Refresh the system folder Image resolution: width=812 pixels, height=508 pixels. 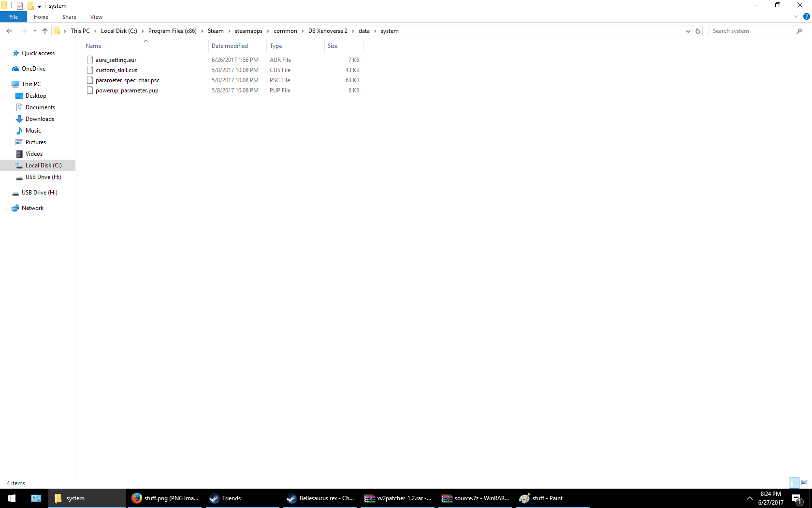tap(698, 31)
